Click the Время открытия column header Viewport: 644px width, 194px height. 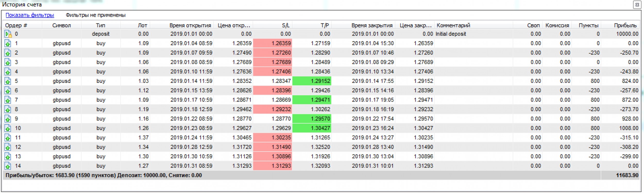point(190,25)
